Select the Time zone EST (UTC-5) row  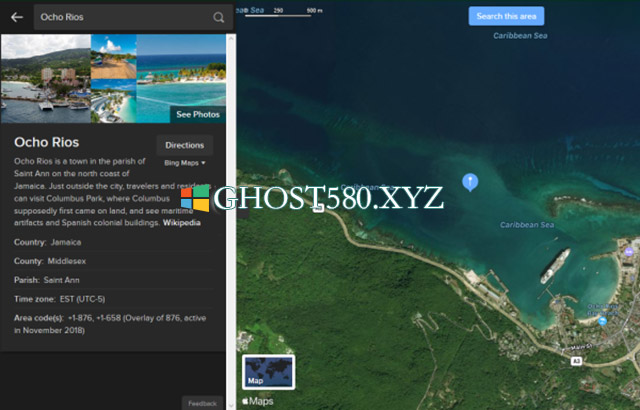(113, 299)
